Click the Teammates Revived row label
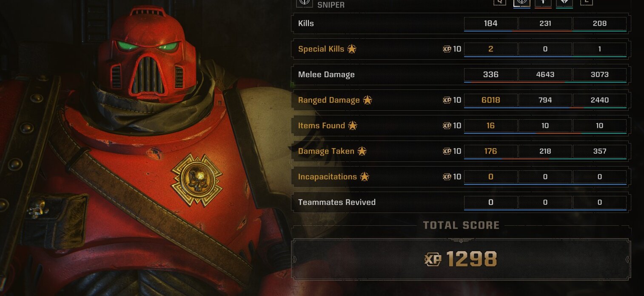Viewport: 644px width, 296px height. coord(337,202)
